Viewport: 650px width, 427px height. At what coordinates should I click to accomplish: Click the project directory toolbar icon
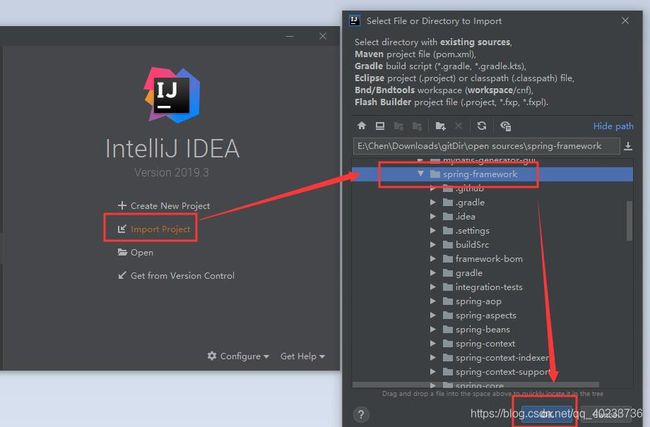coord(398,126)
